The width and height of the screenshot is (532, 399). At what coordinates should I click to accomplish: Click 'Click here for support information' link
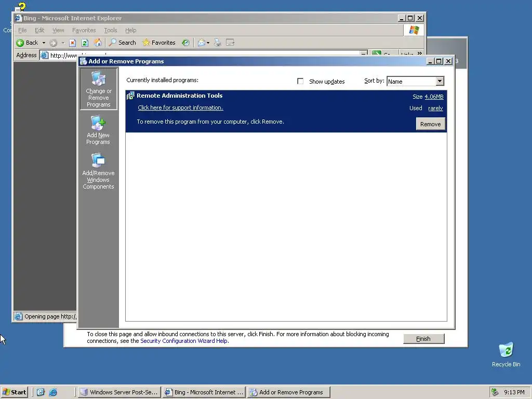tap(180, 108)
